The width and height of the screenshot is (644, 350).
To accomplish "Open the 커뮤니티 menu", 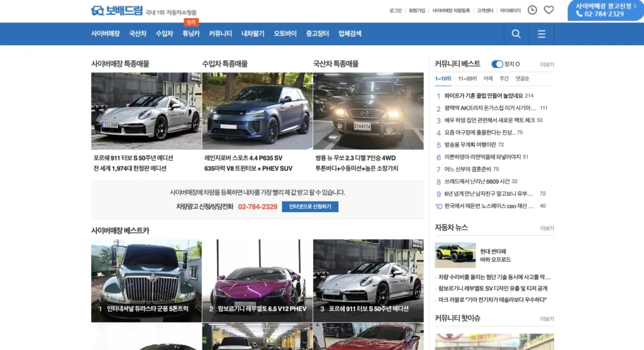I will 220,34.
